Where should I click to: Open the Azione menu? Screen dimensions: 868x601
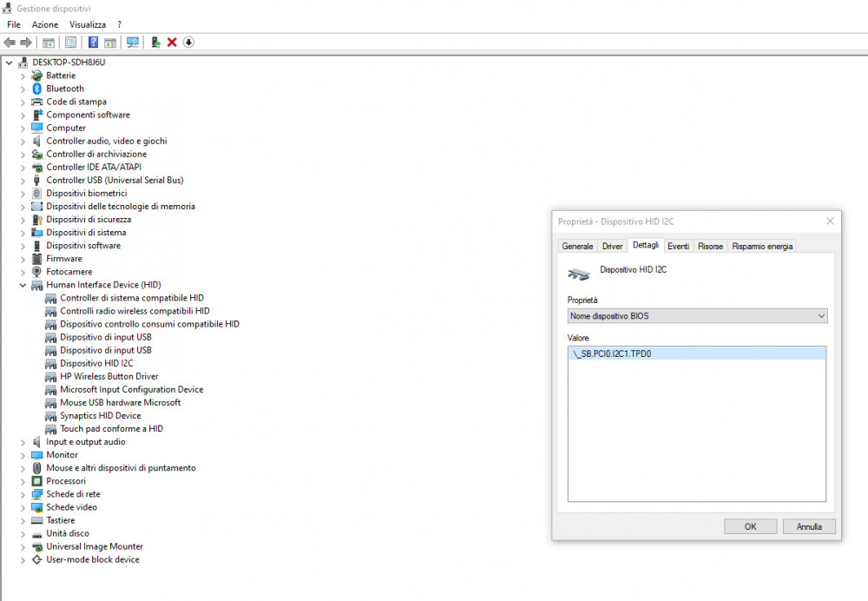[x=45, y=25]
